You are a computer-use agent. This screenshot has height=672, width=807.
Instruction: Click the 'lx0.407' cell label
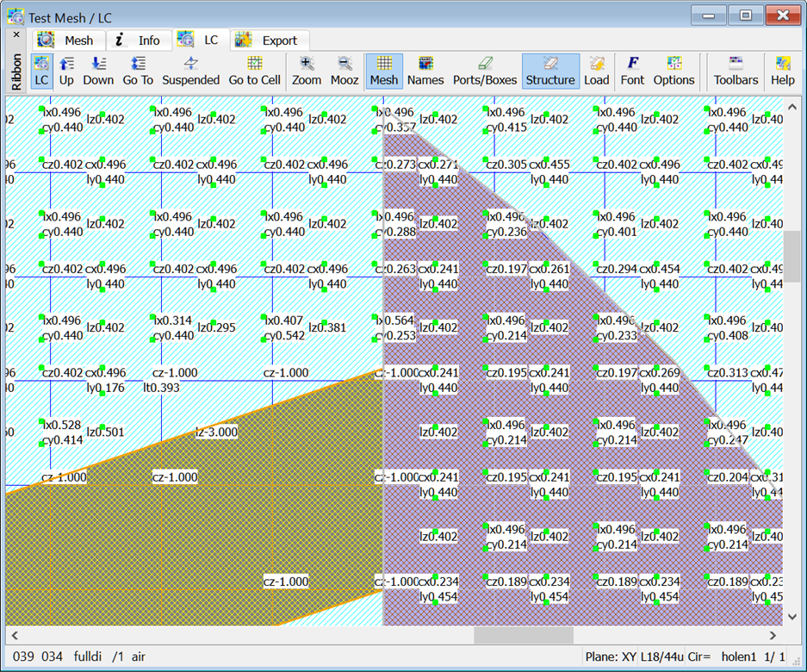[284, 320]
